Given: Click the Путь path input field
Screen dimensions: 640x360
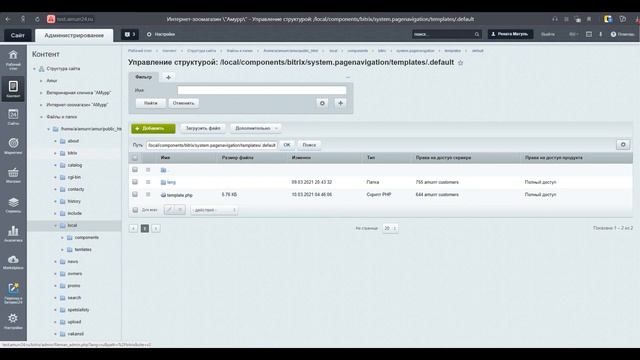Looking at the screenshot, I should point(212,145).
